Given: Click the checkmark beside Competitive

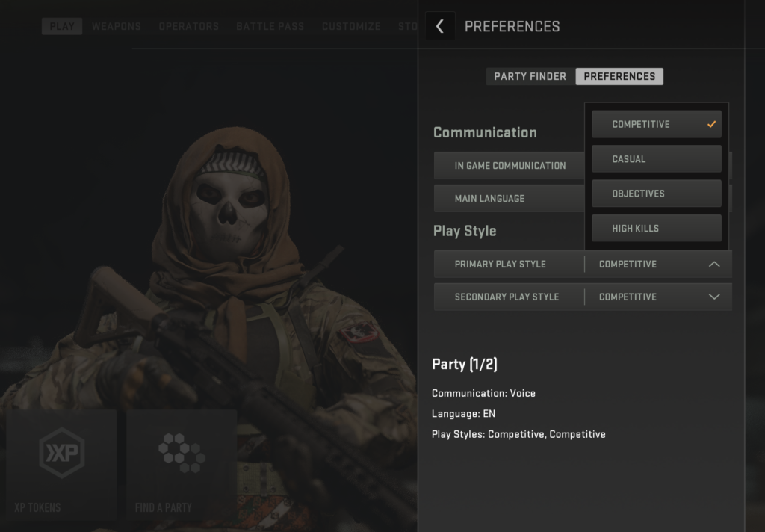Looking at the screenshot, I should (712, 124).
